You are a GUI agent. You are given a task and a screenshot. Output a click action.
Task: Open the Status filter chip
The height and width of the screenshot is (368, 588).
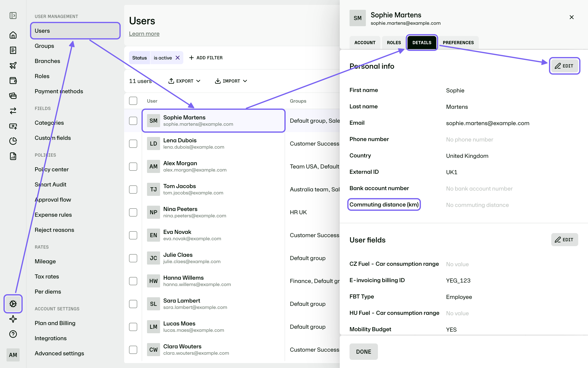(x=139, y=58)
